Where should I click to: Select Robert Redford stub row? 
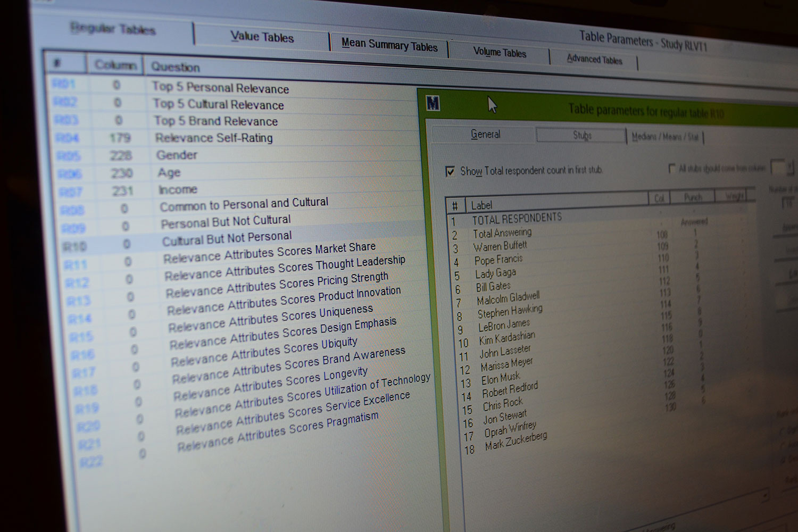[510, 390]
